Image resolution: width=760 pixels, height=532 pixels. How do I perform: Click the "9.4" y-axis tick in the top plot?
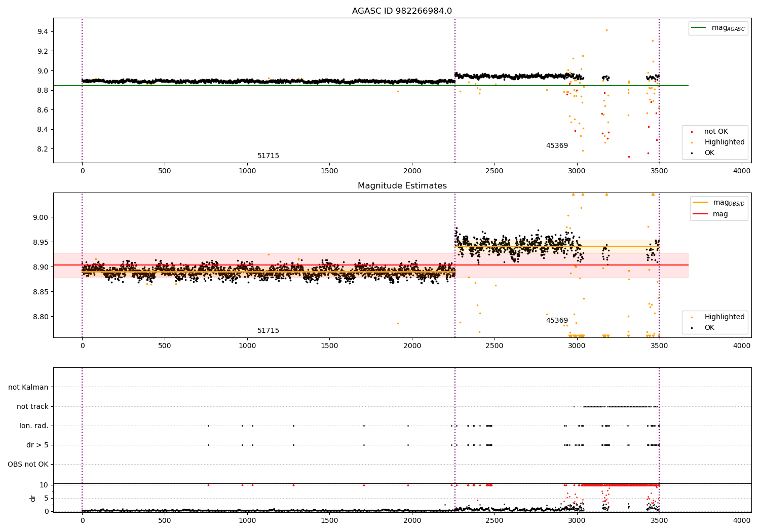(x=43, y=32)
